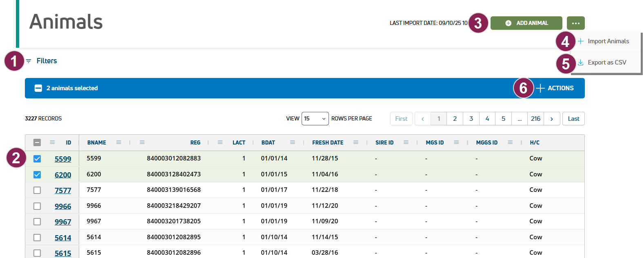Go to next page with right arrow

coord(552,119)
